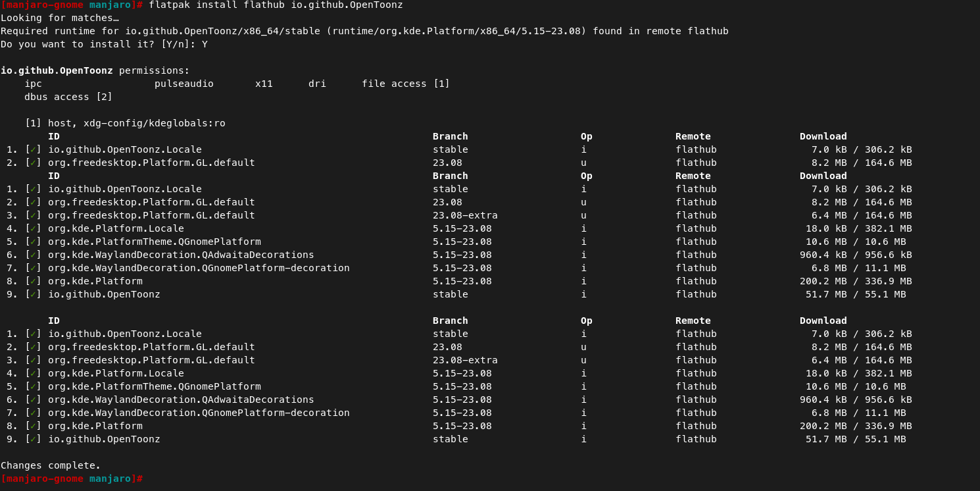The image size is (980, 491).
Task: Click the 'x11' permission entry
Action: 264,84
